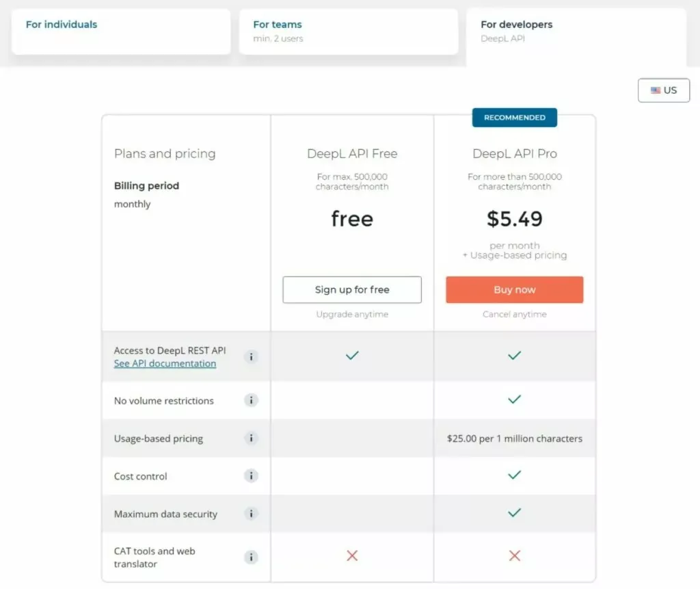Viewport: 700px width, 589px height.
Task: Click info icon for CAT tools and web translator
Action: [252, 557]
